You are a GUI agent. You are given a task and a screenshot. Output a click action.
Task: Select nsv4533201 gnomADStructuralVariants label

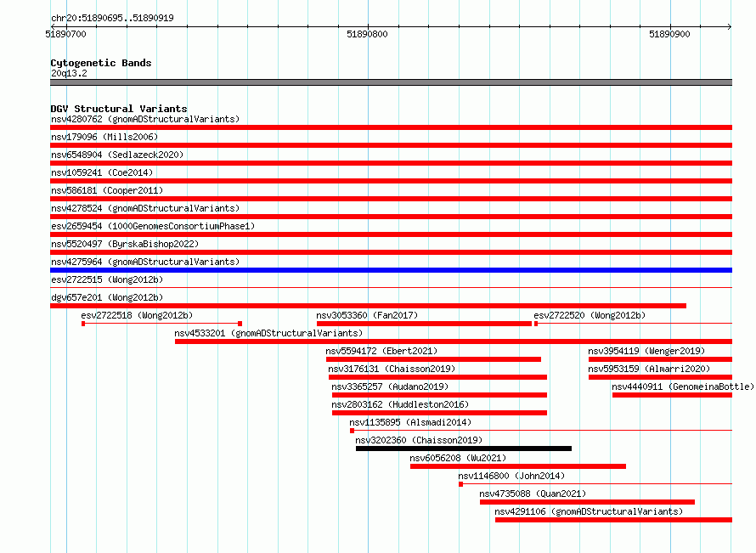(x=268, y=333)
